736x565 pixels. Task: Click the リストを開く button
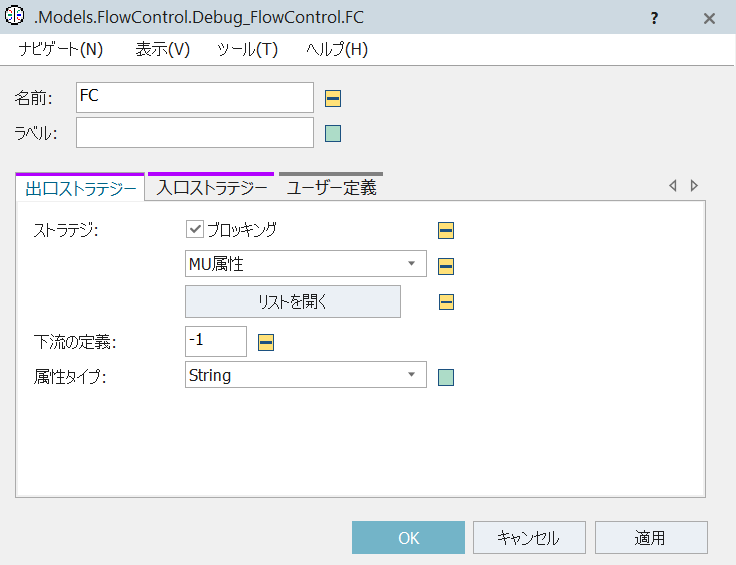tap(293, 301)
